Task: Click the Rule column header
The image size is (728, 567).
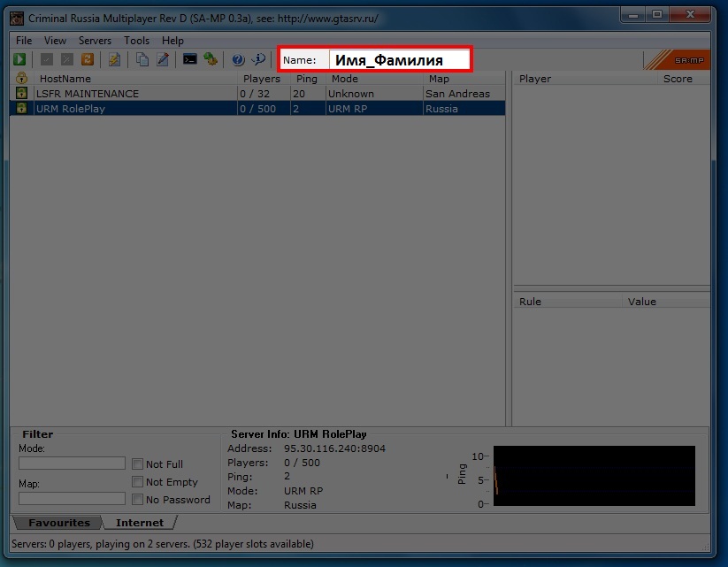Action: pos(567,302)
